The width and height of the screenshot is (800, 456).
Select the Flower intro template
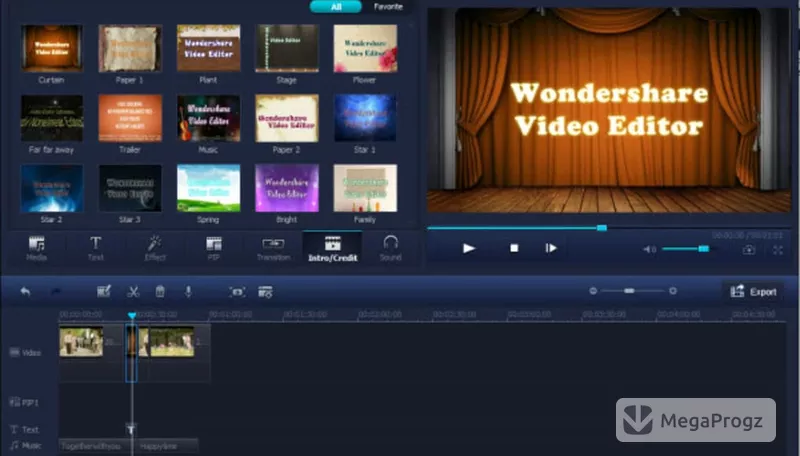tap(365, 48)
